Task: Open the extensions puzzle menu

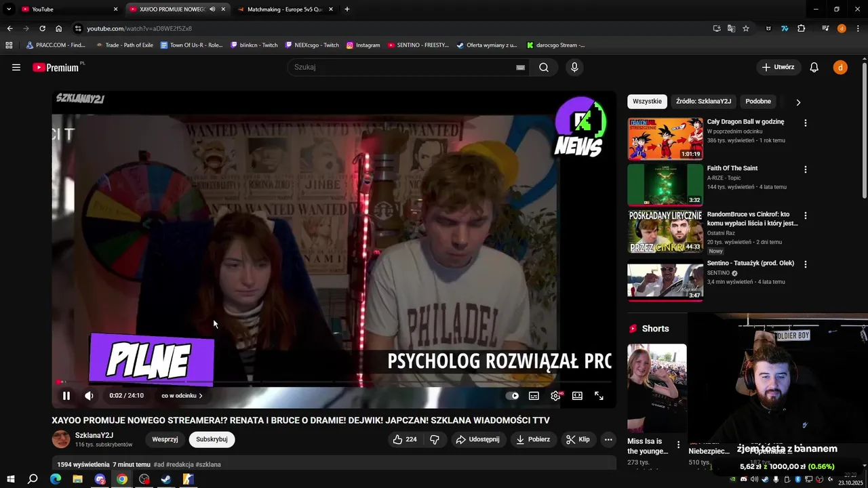Action: click(x=801, y=28)
